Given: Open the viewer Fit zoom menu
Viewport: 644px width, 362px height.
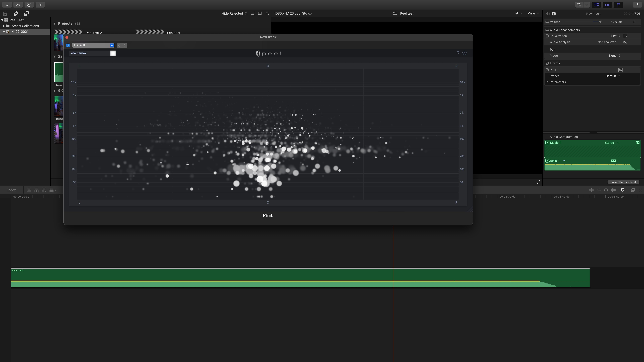Looking at the screenshot, I should (518, 13).
